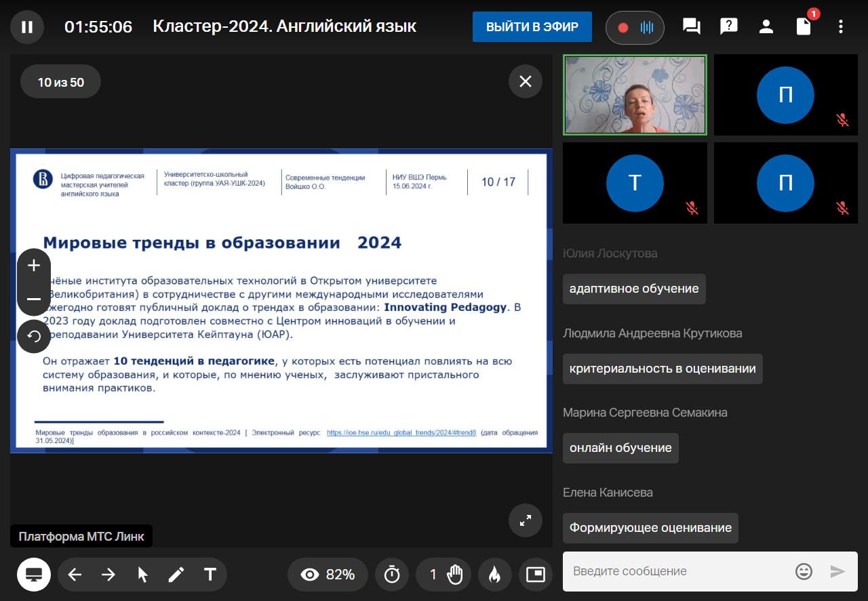Image resolution: width=868 pixels, height=601 pixels.
Task: Open files icon with notification badge
Action: pyautogui.click(x=804, y=27)
